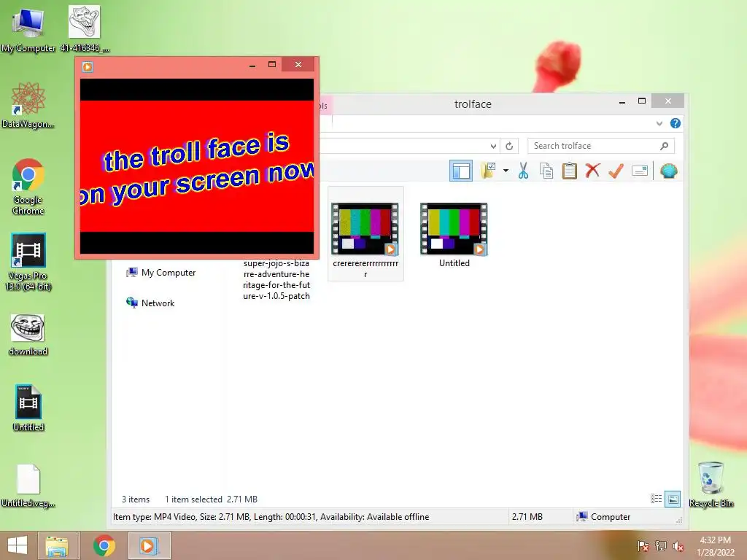Open the address bar history dropdown
Image resolution: width=747 pixels, height=560 pixels.
[x=494, y=146]
